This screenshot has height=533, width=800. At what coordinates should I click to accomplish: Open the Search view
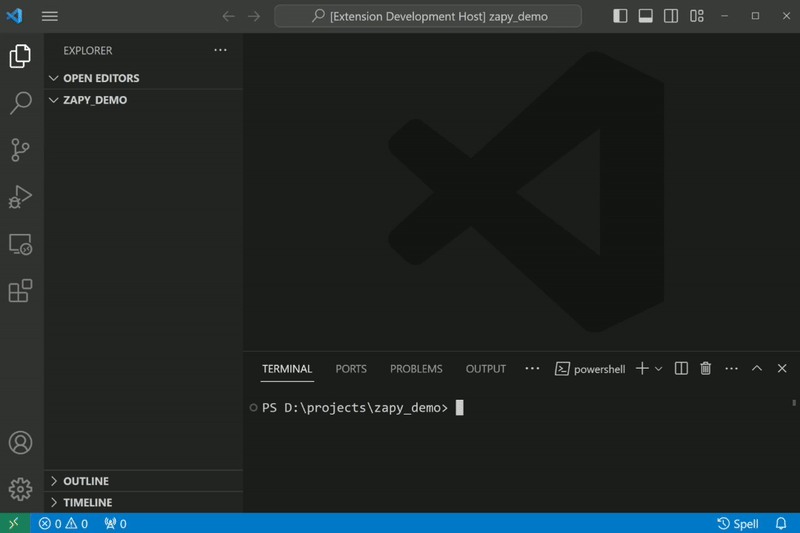click(x=20, y=103)
